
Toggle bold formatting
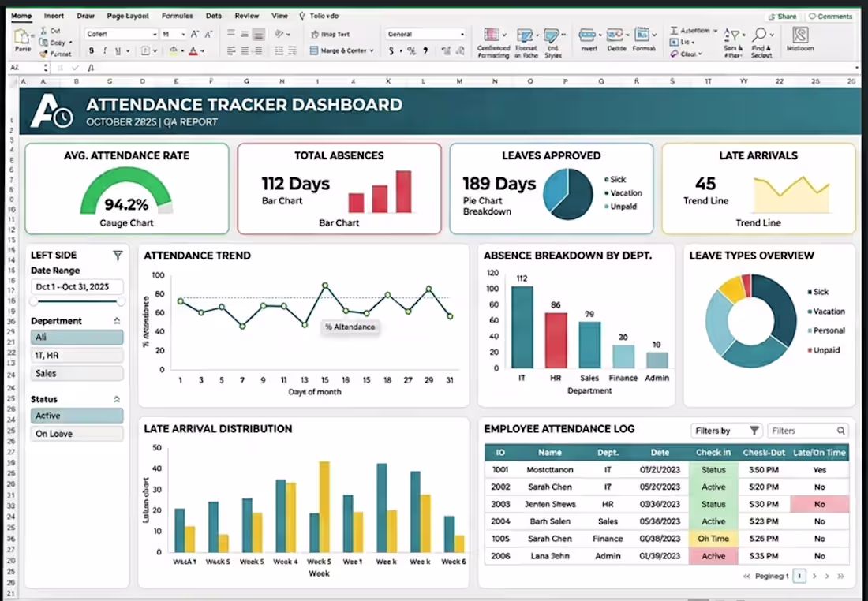tap(92, 49)
